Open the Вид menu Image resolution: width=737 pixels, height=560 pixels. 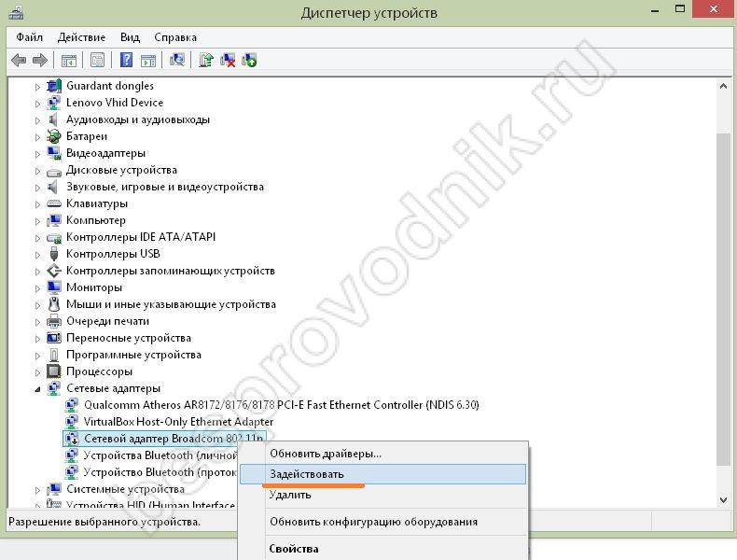130,37
